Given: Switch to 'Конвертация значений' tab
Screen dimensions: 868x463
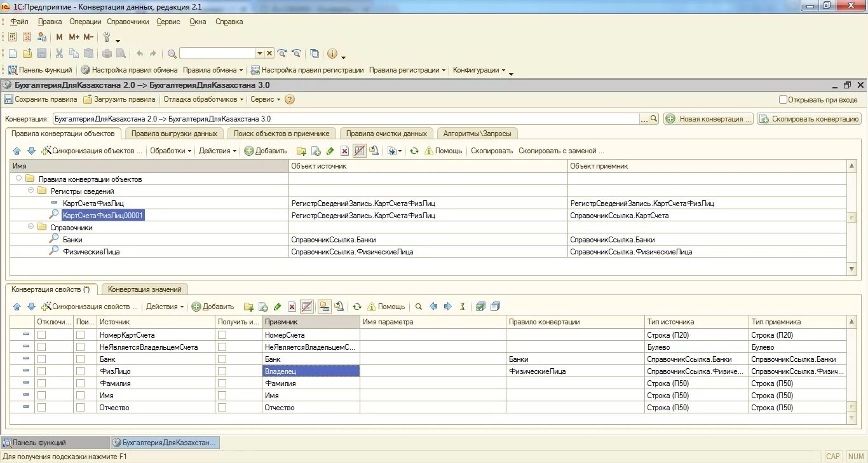Looking at the screenshot, I should point(144,289).
